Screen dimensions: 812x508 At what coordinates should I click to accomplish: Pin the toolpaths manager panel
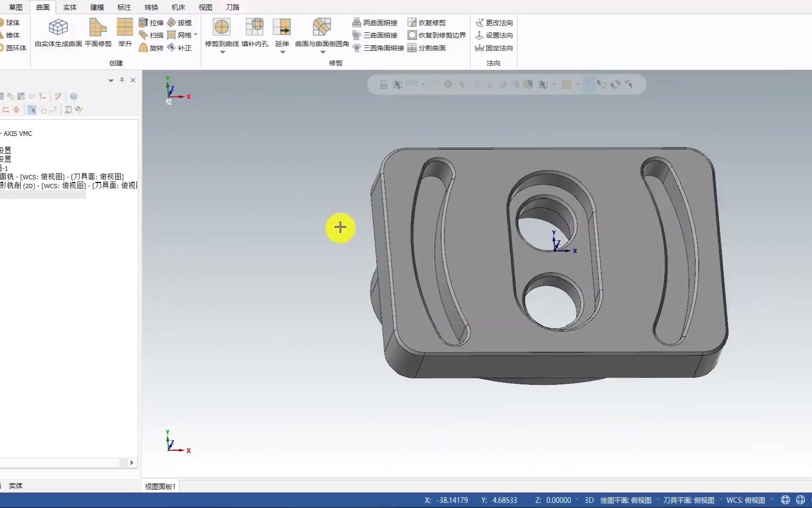122,80
